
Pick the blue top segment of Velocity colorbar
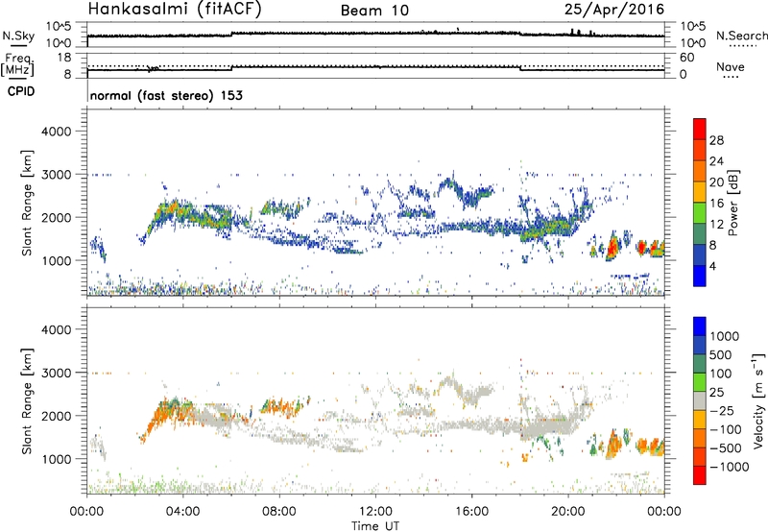coord(700,326)
